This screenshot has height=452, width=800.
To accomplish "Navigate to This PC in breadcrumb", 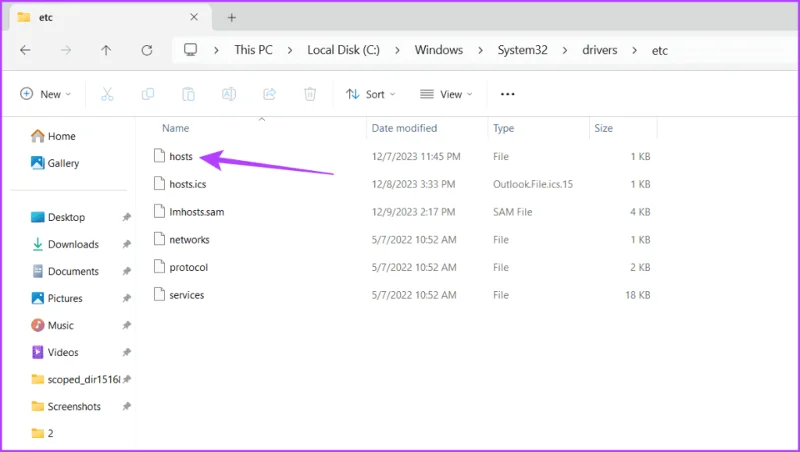I will click(254, 50).
